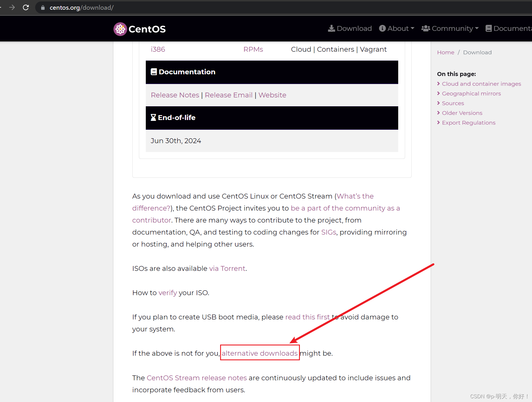Open the "read this first" link
Screen dimensions: 532x402
click(307, 317)
